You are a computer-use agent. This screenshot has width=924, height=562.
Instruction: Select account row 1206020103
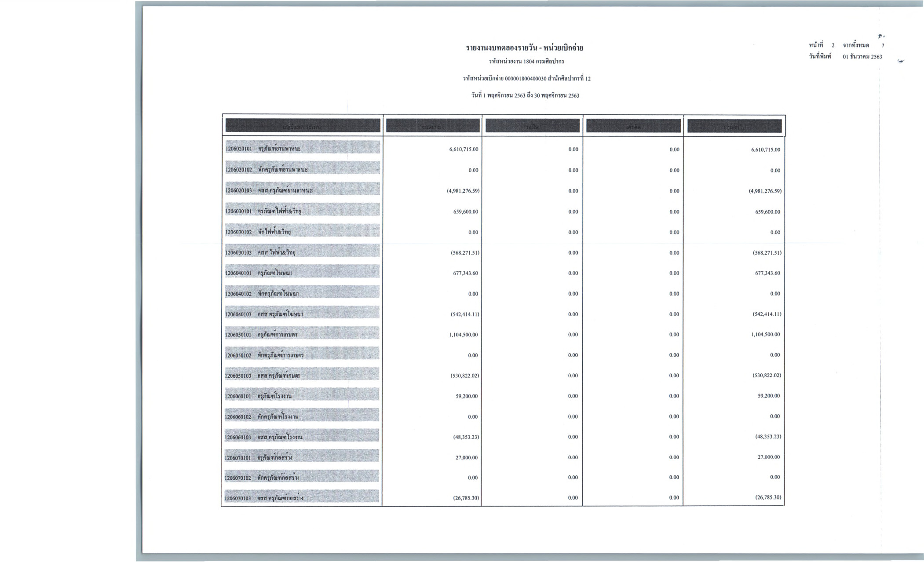[x=302, y=190]
